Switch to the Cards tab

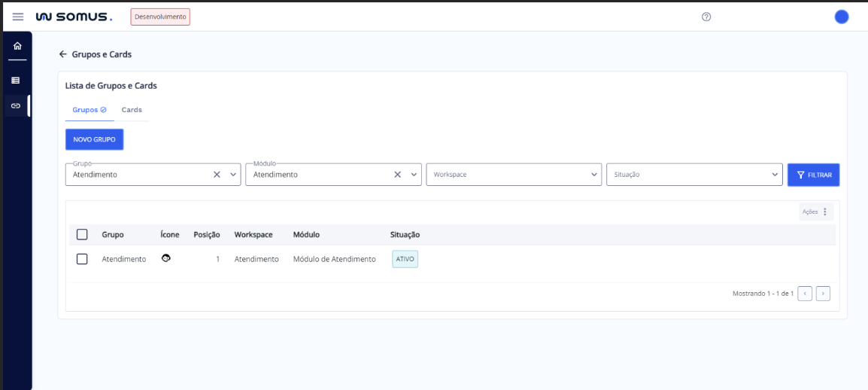click(x=132, y=110)
